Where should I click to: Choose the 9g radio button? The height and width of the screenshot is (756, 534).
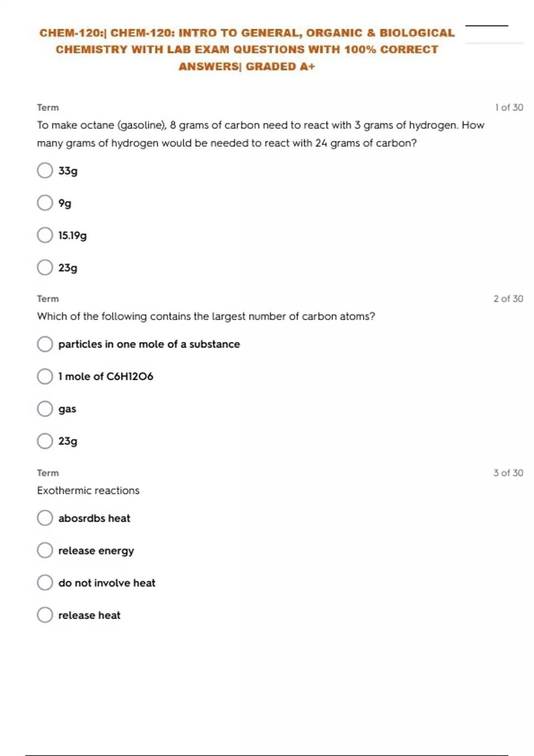coord(45,203)
